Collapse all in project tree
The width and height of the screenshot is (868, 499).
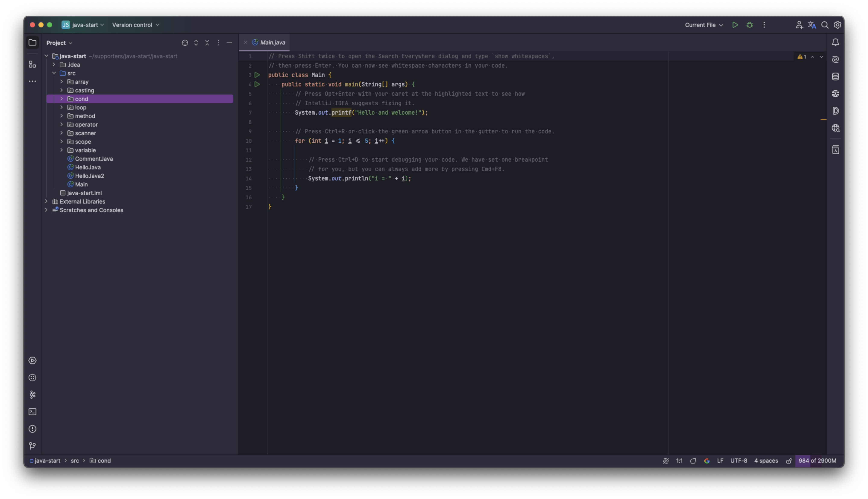click(x=207, y=43)
